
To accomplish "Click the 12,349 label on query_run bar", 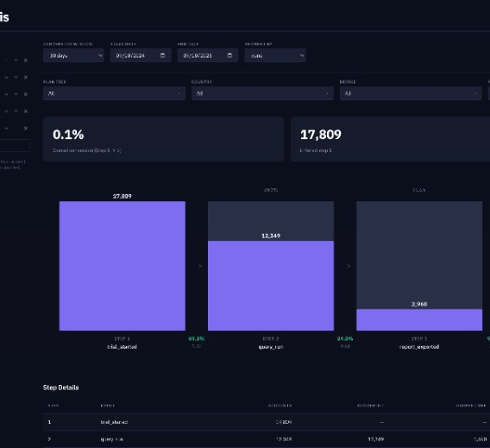I will pos(271,236).
